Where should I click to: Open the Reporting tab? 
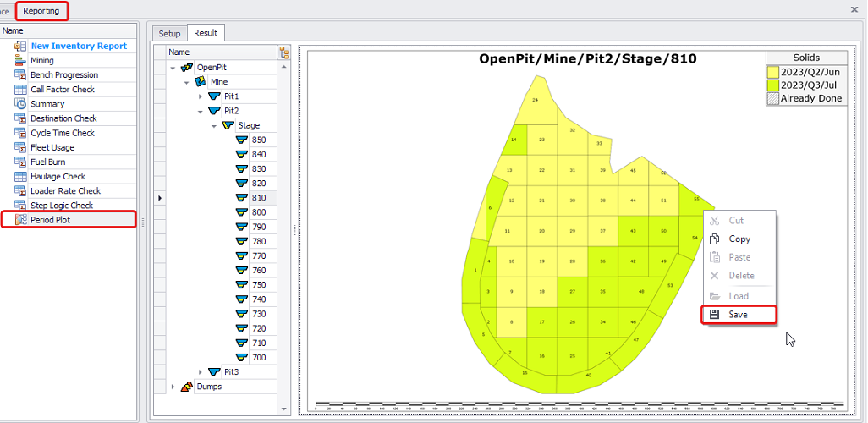(41, 11)
